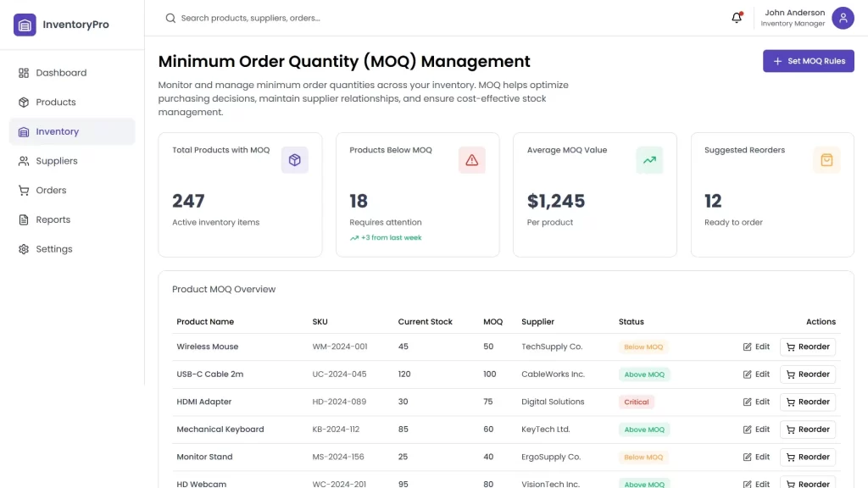This screenshot has height=488, width=868.
Task: Click the Total Products with MOQ cube icon
Action: tap(295, 160)
